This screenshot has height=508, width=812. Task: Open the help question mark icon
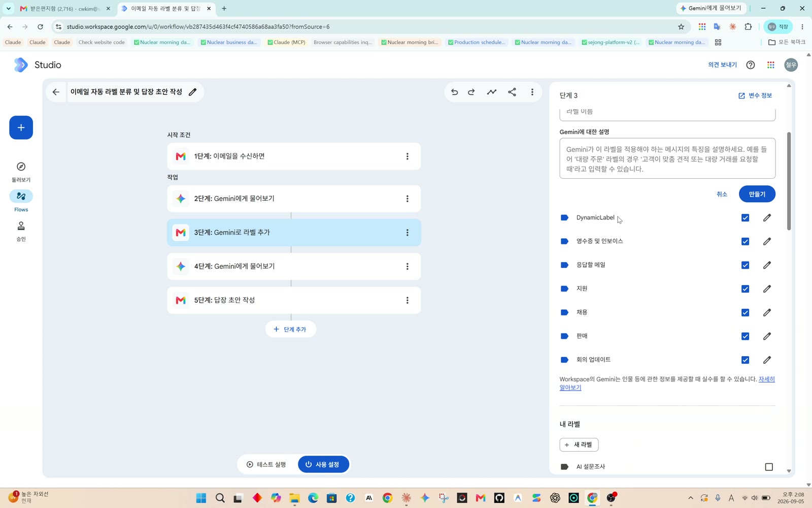(751, 65)
